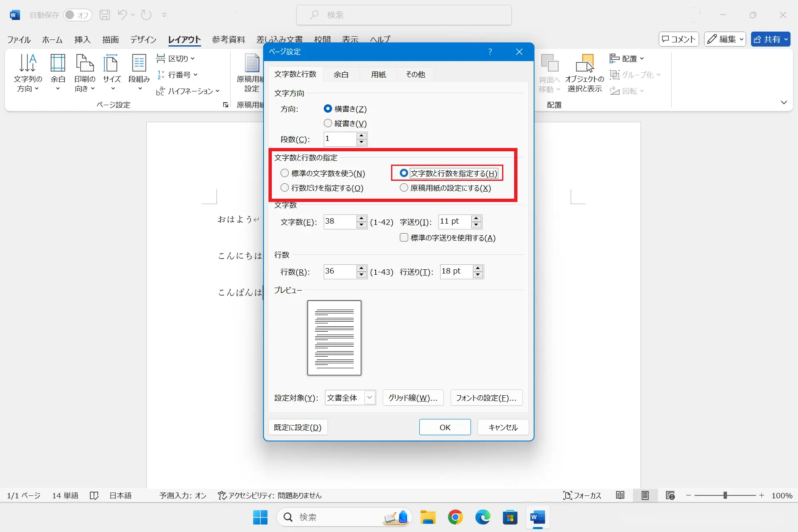Open Microsoft Edge from taskbar

coord(483,517)
